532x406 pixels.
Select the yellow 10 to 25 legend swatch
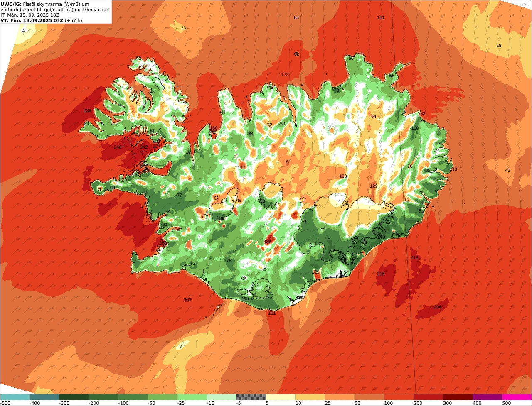click(310, 397)
